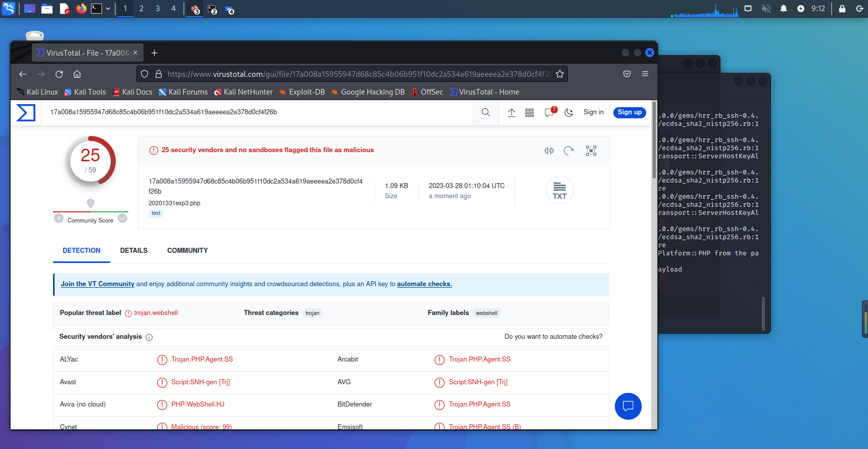Click the terminal window scrollbar
Image resolution: width=868 pixels, height=449 pixels.
[763, 313]
